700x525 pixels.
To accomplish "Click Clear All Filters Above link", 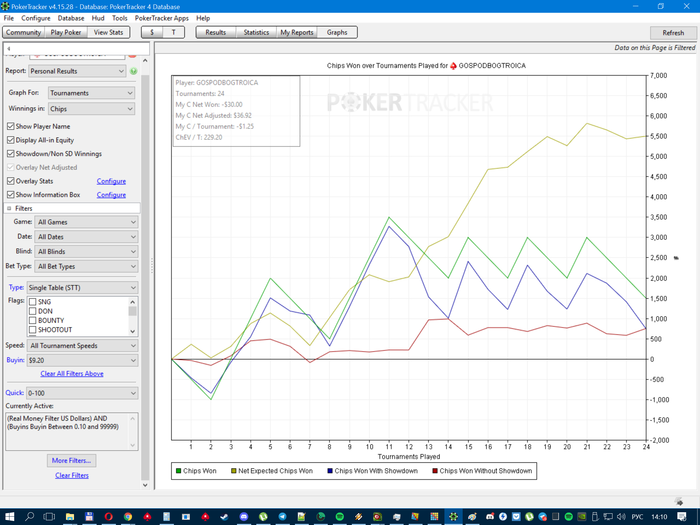I will 72,374.
